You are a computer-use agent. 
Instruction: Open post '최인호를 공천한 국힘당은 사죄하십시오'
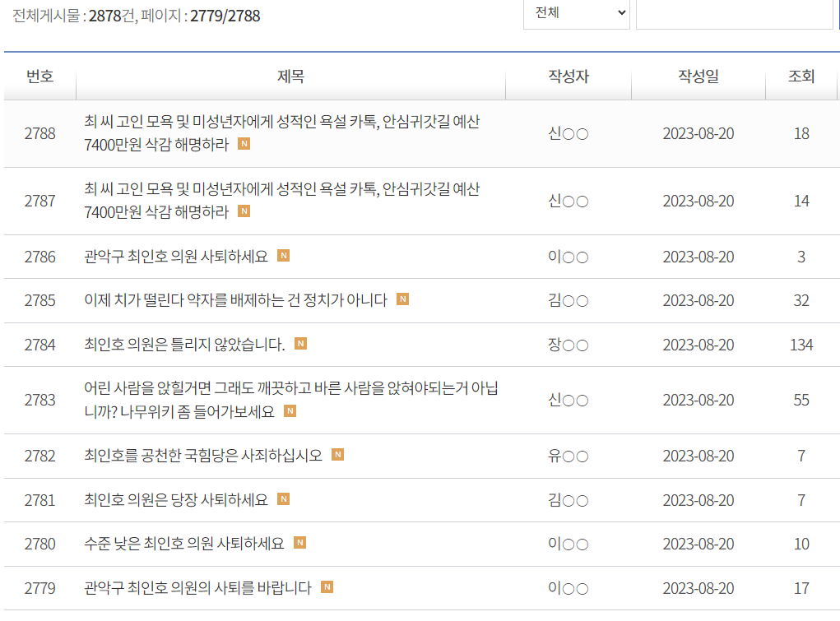pyautogui.click(x=203, y=456)
